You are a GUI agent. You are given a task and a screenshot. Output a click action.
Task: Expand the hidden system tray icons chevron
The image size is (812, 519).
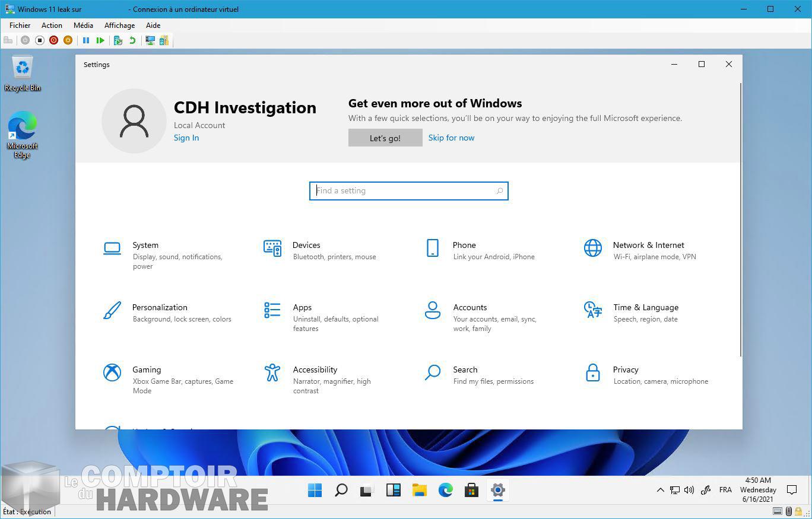[660, 490]
